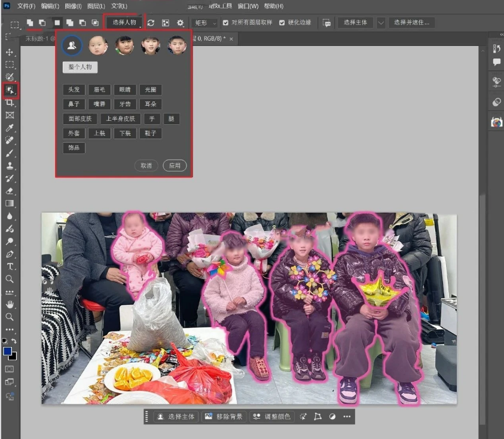Click the 取消 button
This screenshot has height=439, width=504.
(146, 165)
